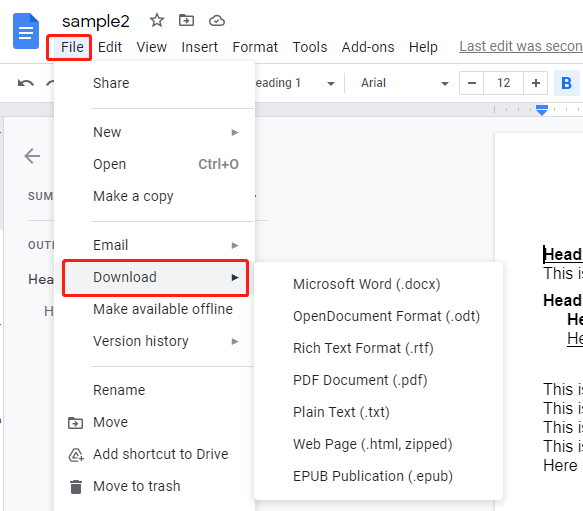
Task: Click the Undo arrow in toolbar
Action: click(26, 83)
